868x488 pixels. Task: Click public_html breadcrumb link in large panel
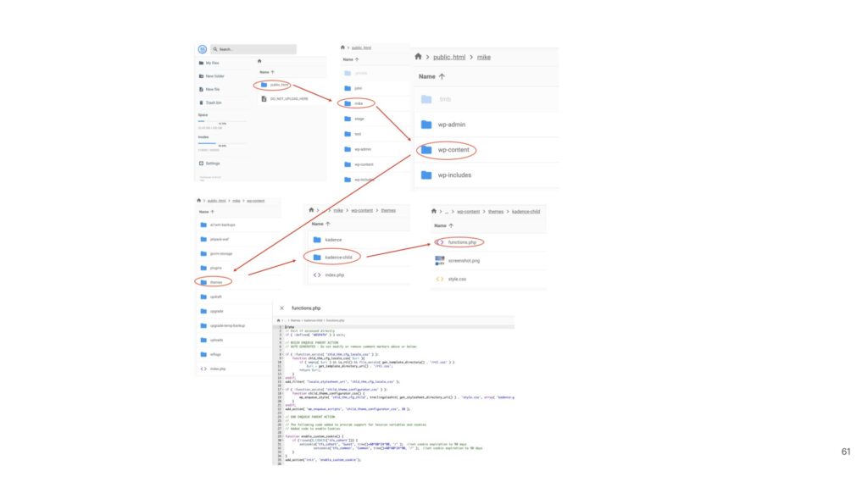tap(450, 57)
